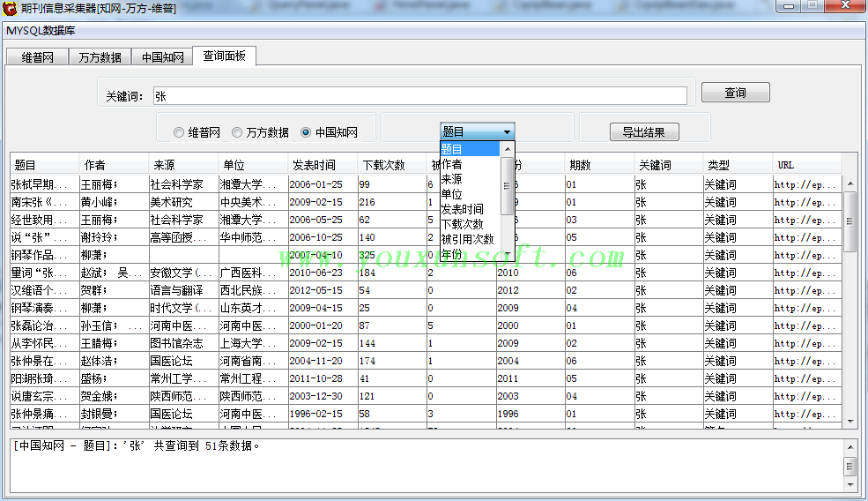Choose 下载次数 in the dropdown list
Viewport: 868px width, 501px height.
[470, 224]
